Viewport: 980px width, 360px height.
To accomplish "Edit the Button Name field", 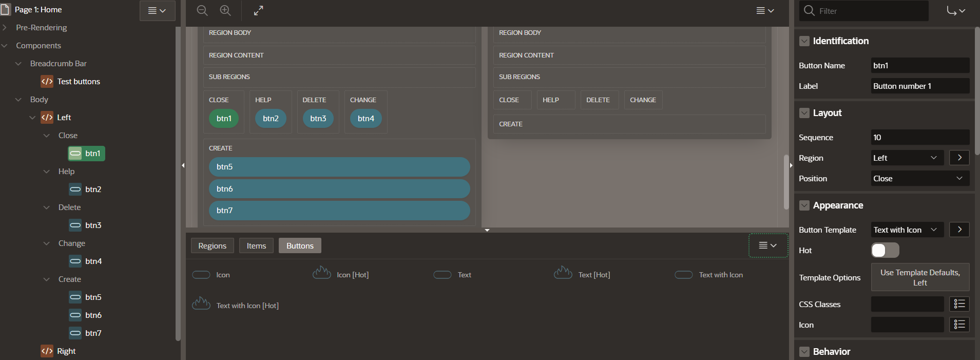I will [x=920, y=65].
